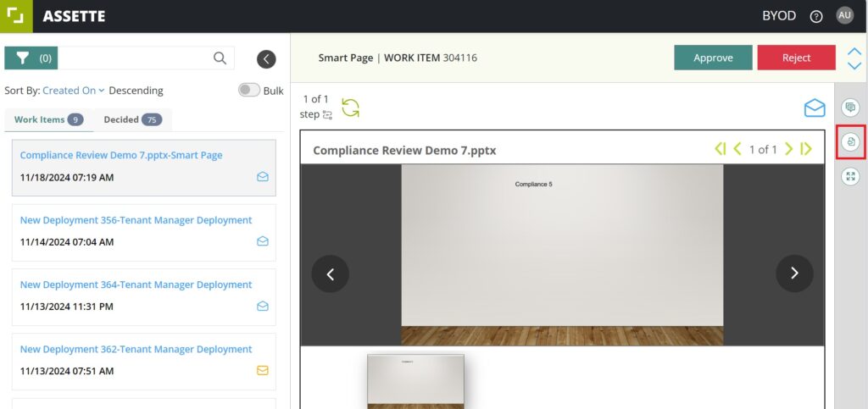Go to previous page green chevron
This screenshot has height=409, width=868.
pyautogui.click(x=737, y=149)
